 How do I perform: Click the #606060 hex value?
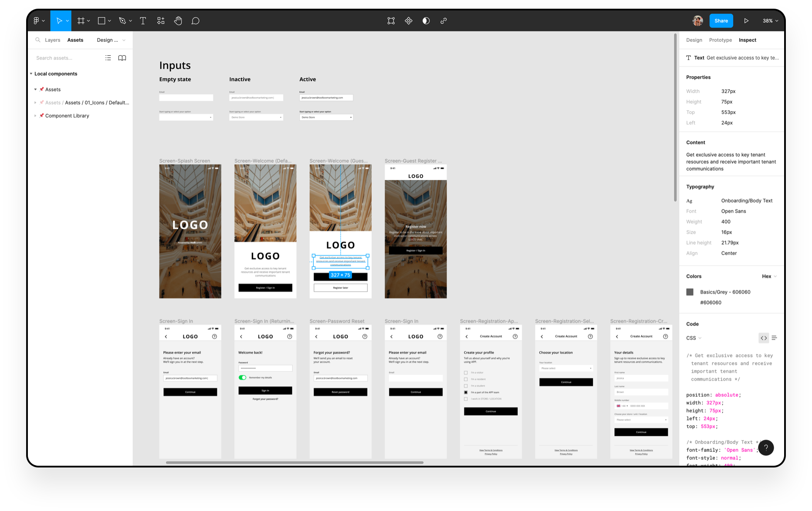(x=710, y=303)
